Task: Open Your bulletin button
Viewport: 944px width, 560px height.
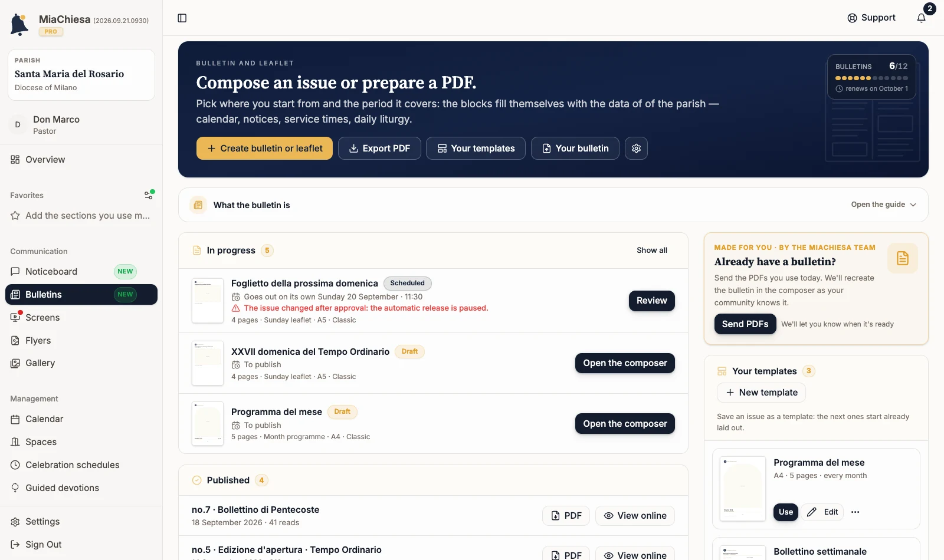Action: click(575, 149)
